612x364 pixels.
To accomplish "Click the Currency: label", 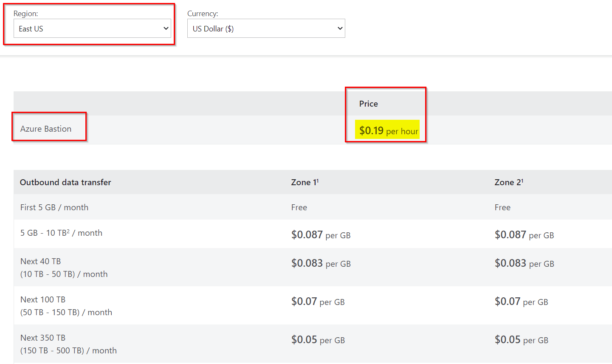I will pyautogui.click(x=203, y=14).
